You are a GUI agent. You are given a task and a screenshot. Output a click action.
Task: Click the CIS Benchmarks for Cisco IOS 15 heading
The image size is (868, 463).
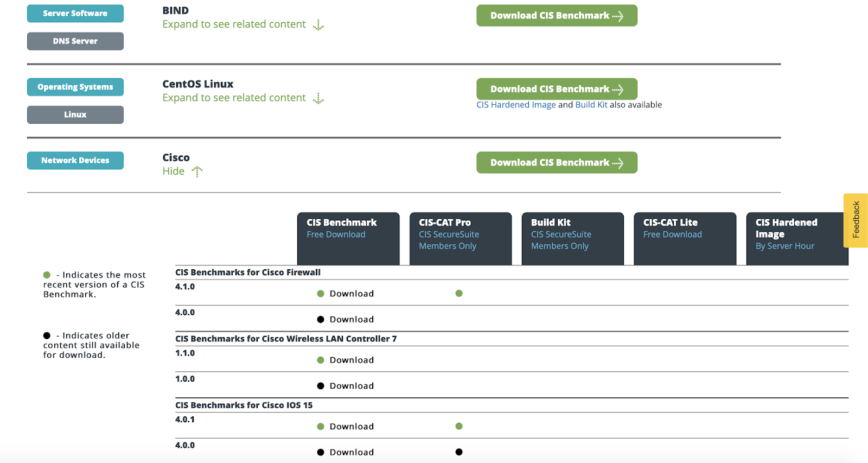[244, 405]
